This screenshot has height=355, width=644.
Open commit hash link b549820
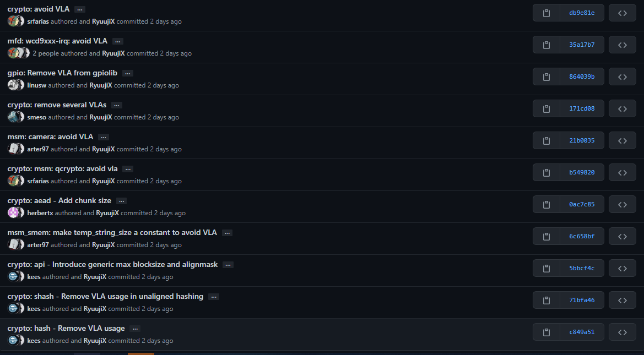[x=582, y=172]
